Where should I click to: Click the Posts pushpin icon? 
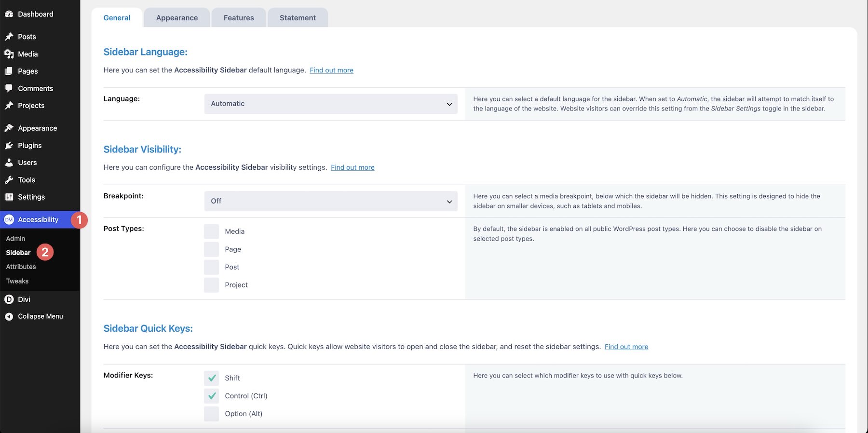pyautogui.click(x=9, y=37)
